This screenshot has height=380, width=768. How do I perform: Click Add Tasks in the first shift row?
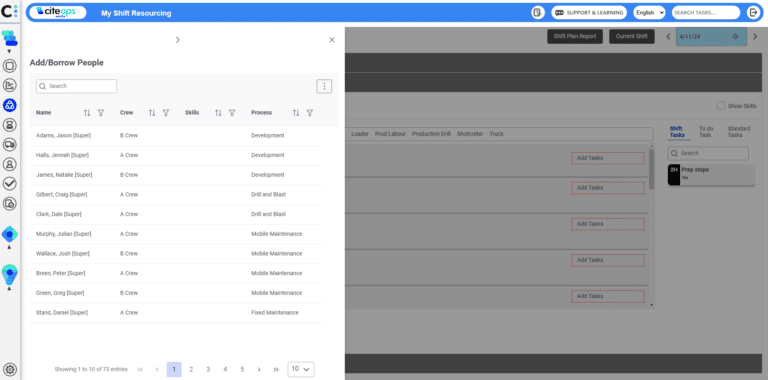click(x=608, y=158)
